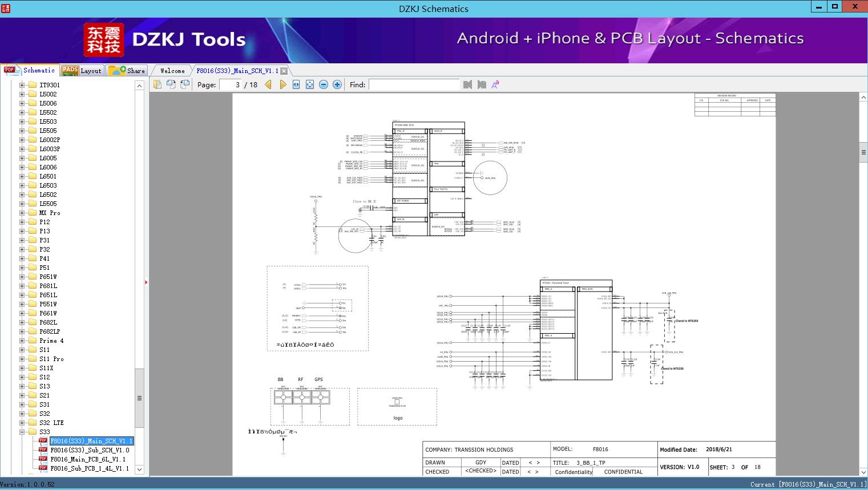Viewport: 868px width, 490px height.
Task: Click the fit page icon
Action: click(x=310, y=84)
